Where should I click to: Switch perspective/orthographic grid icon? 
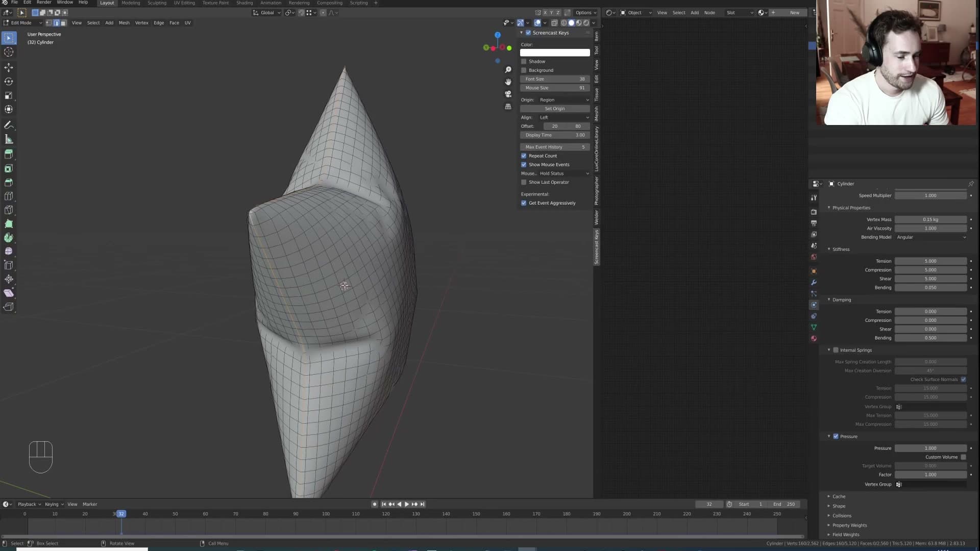pos(508,107)
